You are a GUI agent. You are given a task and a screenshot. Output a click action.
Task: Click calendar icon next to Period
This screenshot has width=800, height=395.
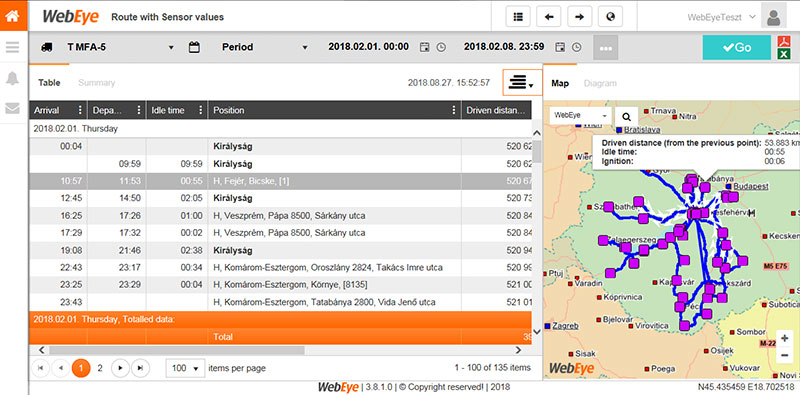pos(194,47)
